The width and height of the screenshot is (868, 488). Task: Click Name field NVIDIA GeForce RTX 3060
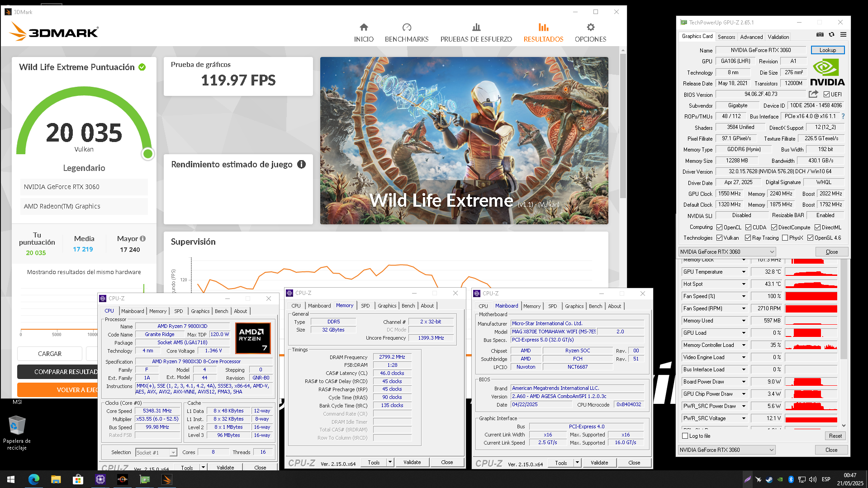click(761, 50)
